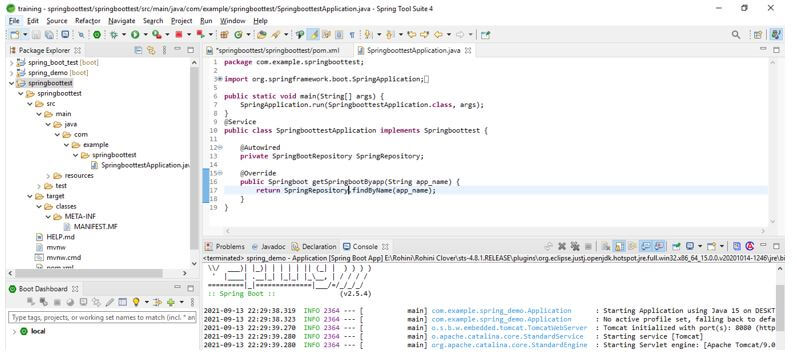Open the Window menu
Viewport: 797px width, 364px height.
233,21
